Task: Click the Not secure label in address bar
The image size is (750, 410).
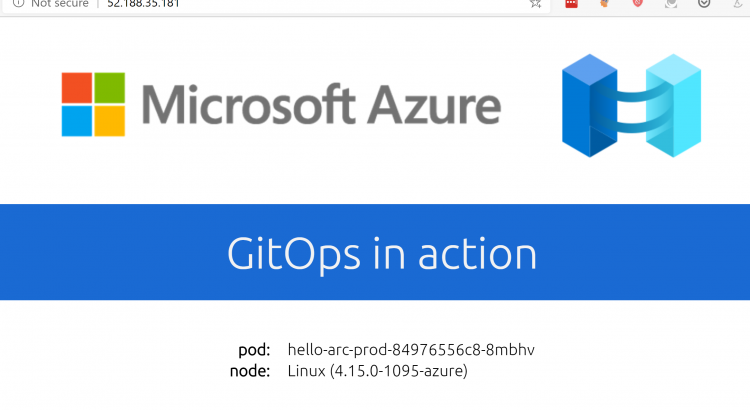Action: click(60, 3)
